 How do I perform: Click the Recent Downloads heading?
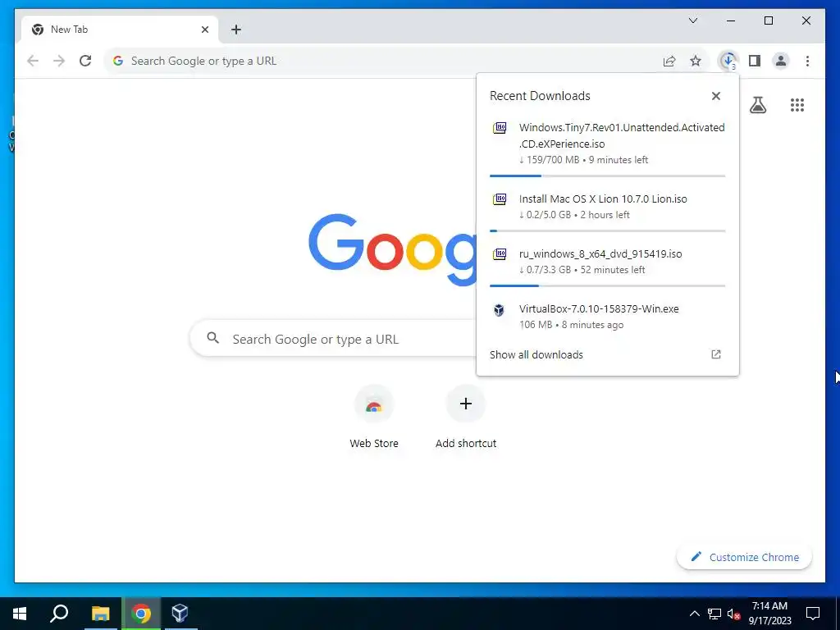point(540,96)
